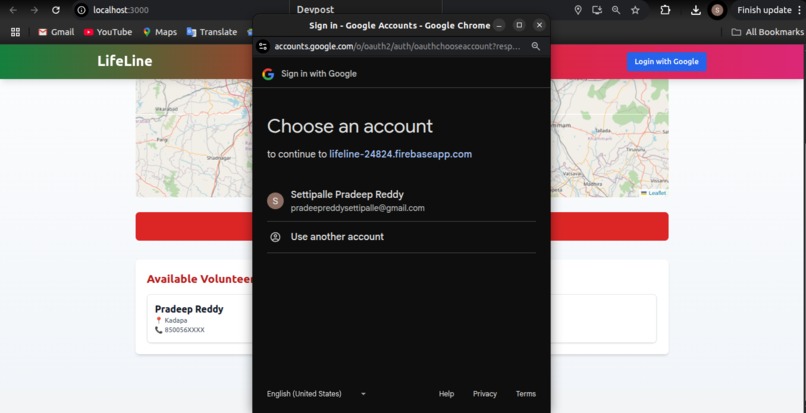
Task: Open the Translate bookmark
Action: (212, 32)
